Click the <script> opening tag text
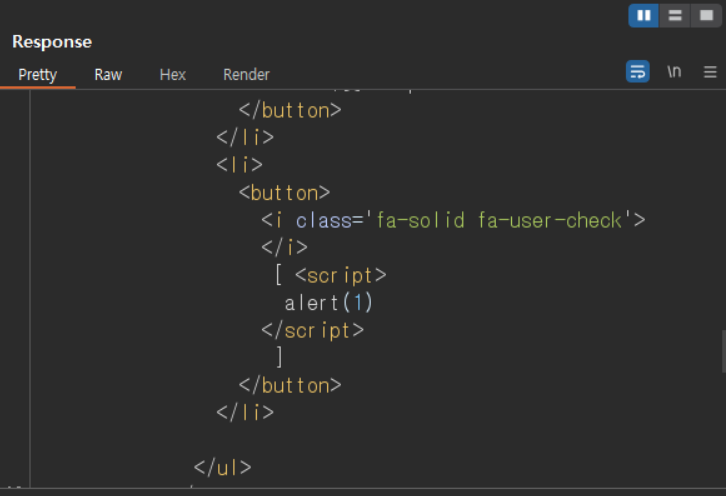Image resolution: width=726 pixels, height=496 pixels. (340, 276)
